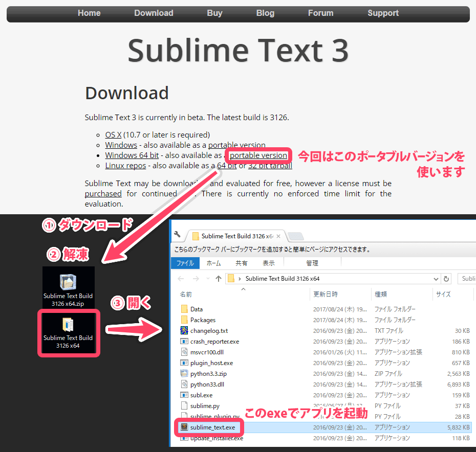Click the 64-bit portable version link

258,155
